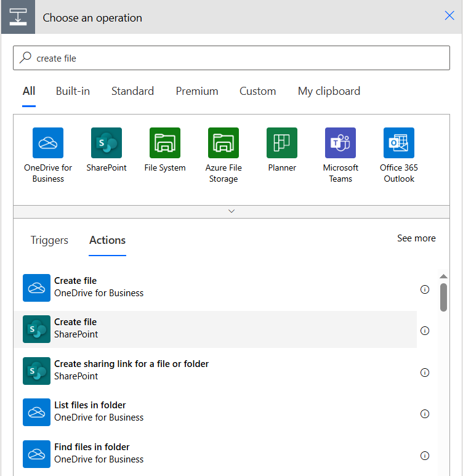Screen dimensions: 463x476
Task: Click the 'create file' search box
Action: pos(231,58)
